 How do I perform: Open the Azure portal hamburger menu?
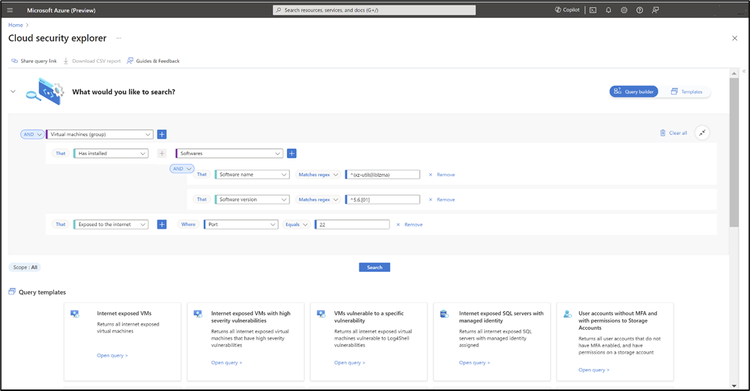click(x=10, y=10)
